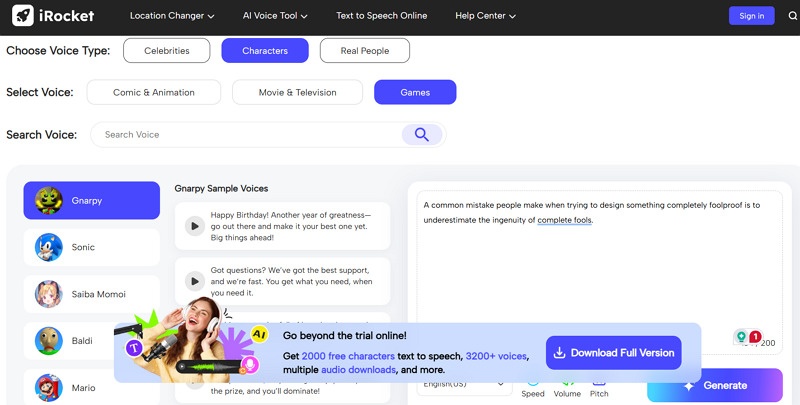Viewport: 800px width, 405px height.
Task: Select the Gnarpy avatar
Action: click(48, 200)
